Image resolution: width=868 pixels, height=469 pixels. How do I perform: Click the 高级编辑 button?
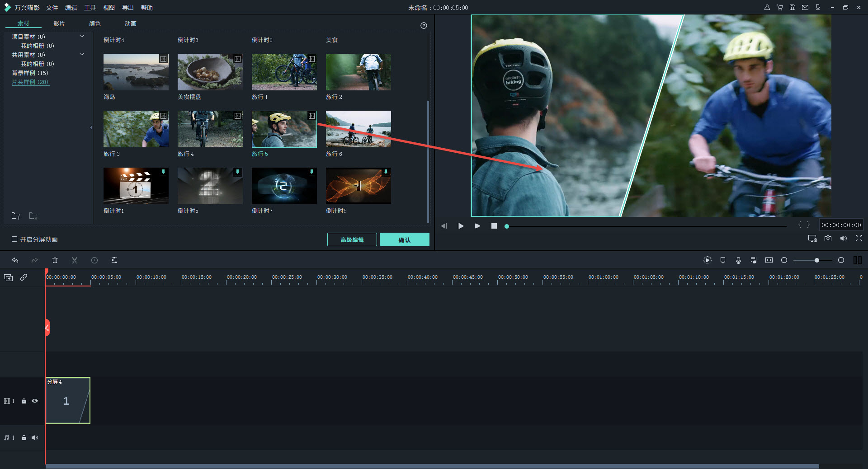(x=352, y=239)
